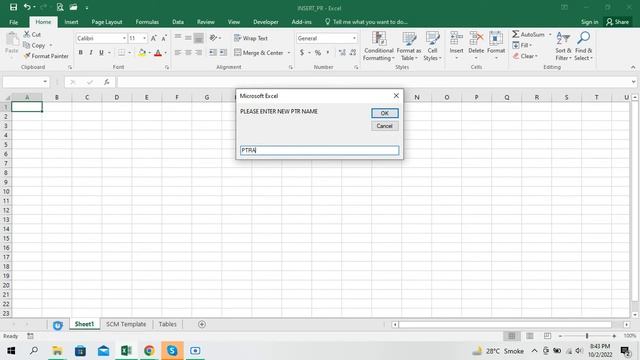Increase font size with the large A icon
640x360 pixels.
(153, 38)
